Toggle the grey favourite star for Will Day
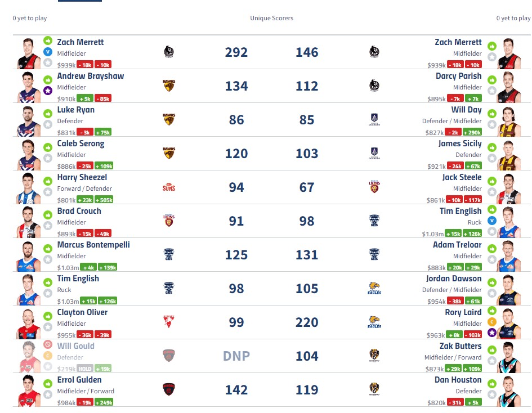532x413 pixels. 491,124
